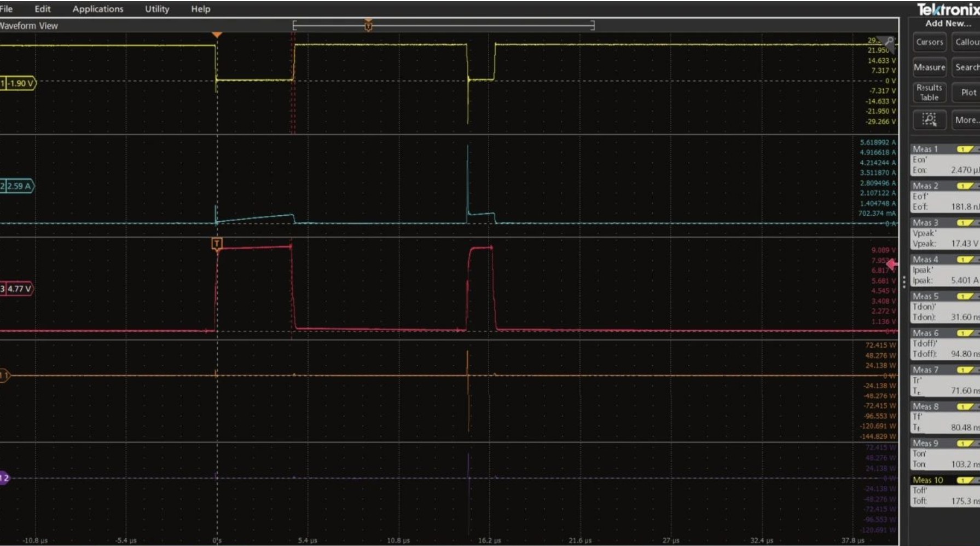Click the Add New label

pos(948,23)
